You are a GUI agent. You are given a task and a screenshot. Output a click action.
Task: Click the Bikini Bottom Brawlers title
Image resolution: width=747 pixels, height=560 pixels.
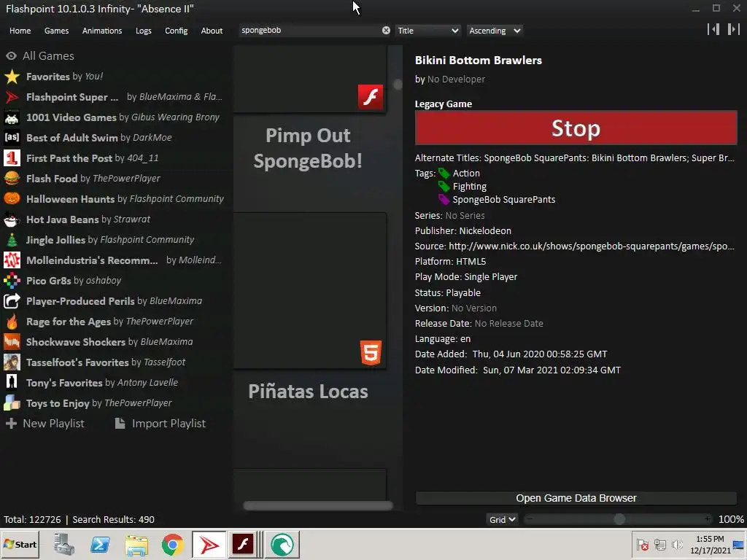pyautogui.click(x=479, y=61)
